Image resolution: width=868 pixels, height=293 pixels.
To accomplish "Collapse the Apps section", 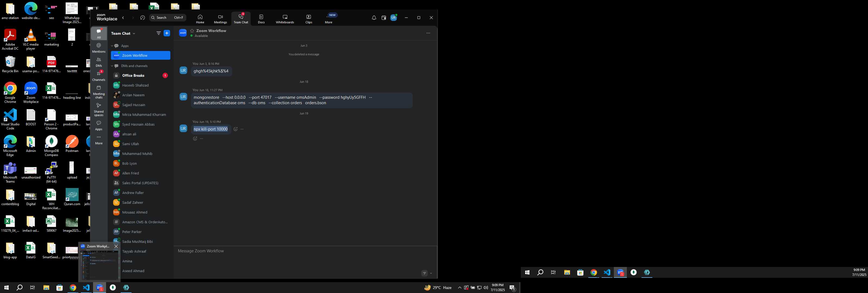I will tap(112, 46).
